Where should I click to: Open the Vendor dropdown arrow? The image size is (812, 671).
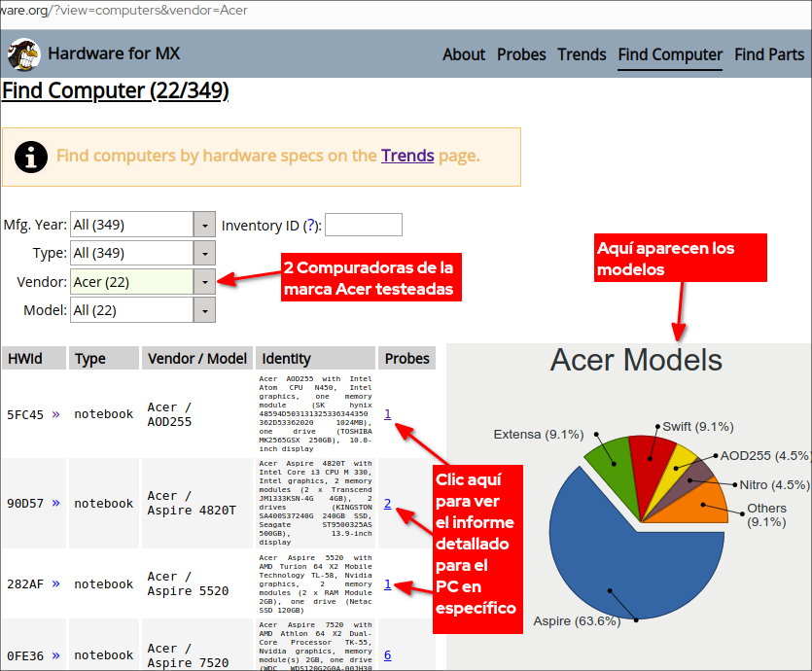[x=204, y=282]
